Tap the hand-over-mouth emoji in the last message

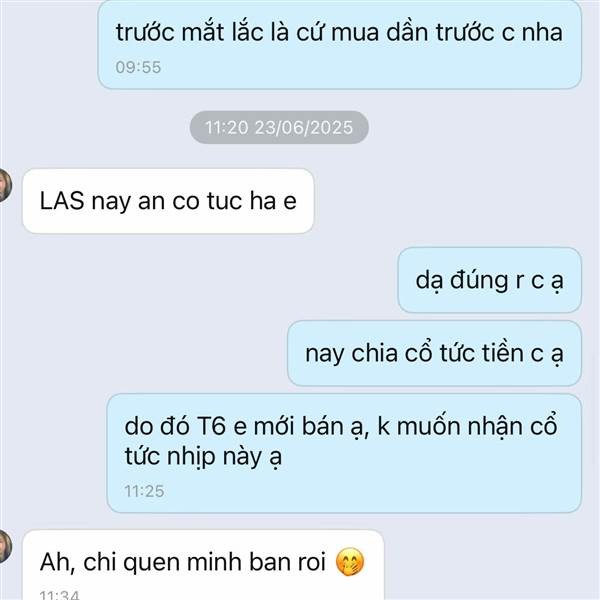click(x=350, y=562)
